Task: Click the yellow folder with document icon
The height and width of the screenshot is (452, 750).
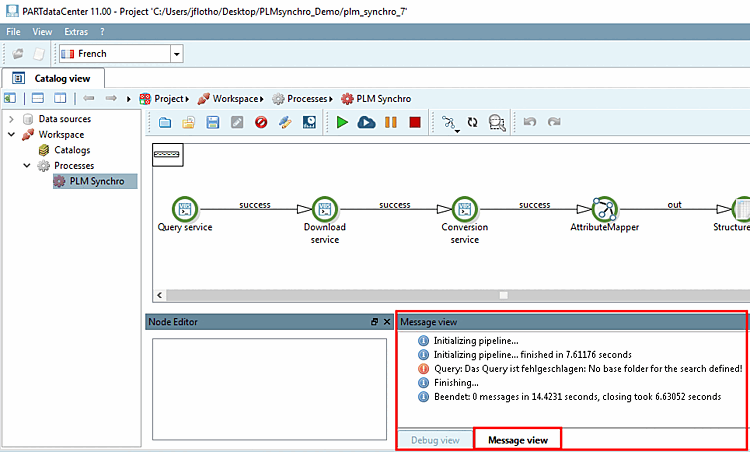Action: 189,122
